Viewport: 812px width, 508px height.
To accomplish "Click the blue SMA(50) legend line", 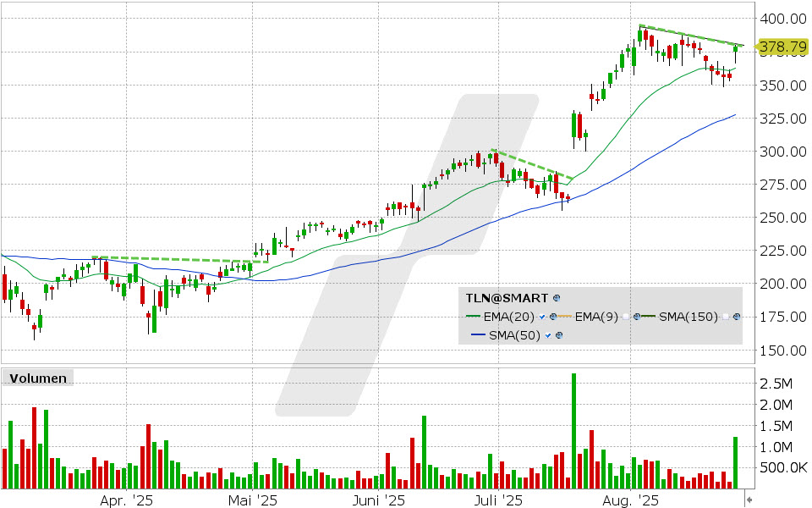I will pos(478,334).
